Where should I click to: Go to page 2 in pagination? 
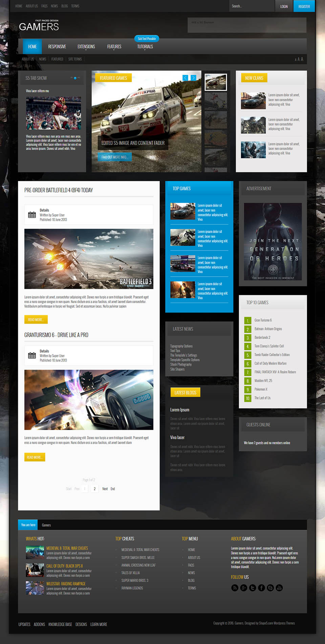94,489
